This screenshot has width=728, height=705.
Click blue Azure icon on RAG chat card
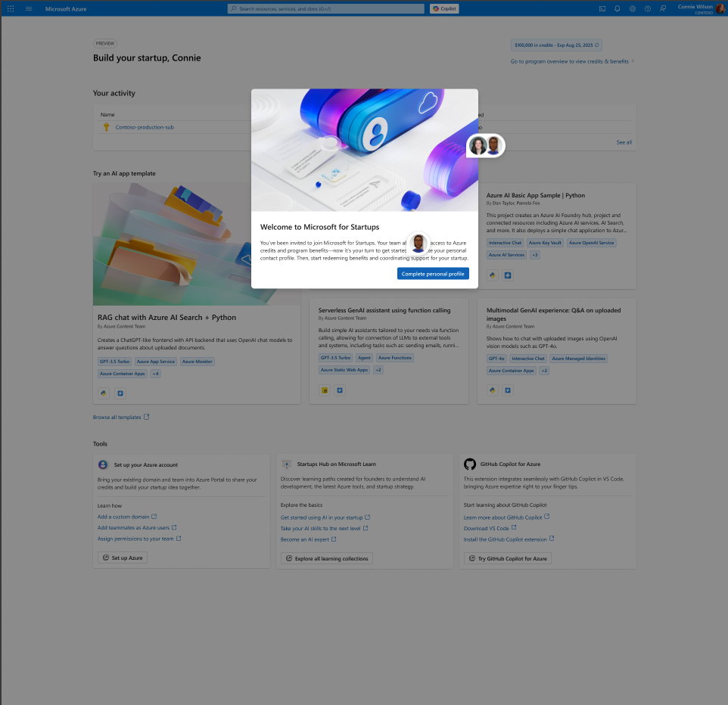pos(120,393)
